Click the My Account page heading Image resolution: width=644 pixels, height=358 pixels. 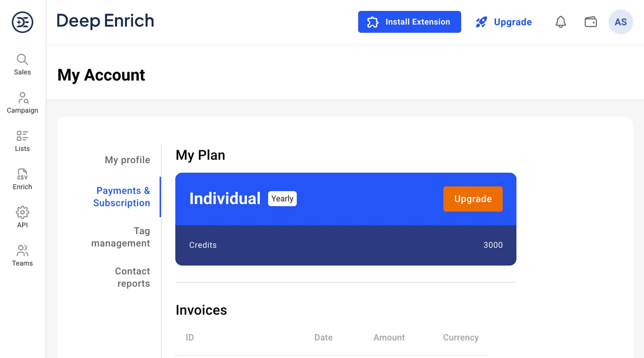(x=101, y=75)
